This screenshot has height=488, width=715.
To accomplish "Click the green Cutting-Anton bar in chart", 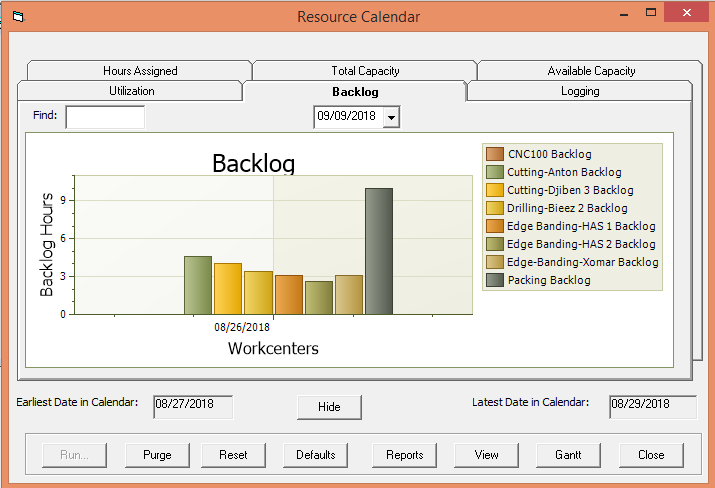I will point(198,285).
